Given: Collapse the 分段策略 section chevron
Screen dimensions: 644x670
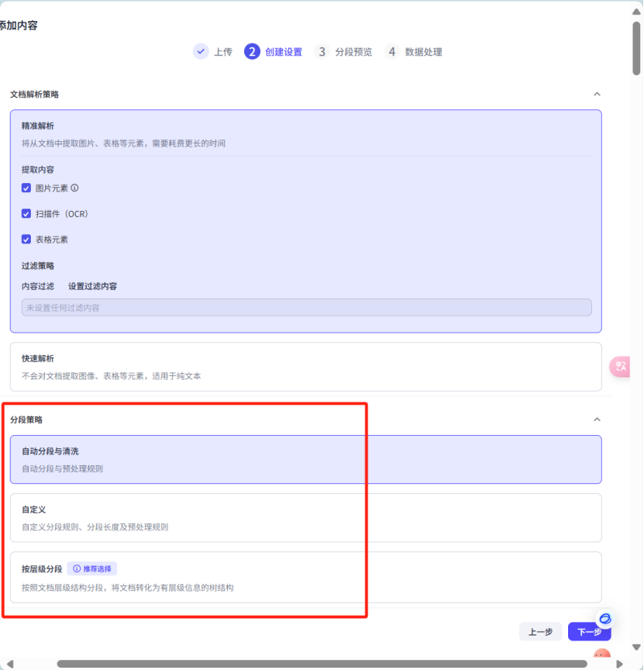Looking at the screenshot, I should [x=597, y=420].
